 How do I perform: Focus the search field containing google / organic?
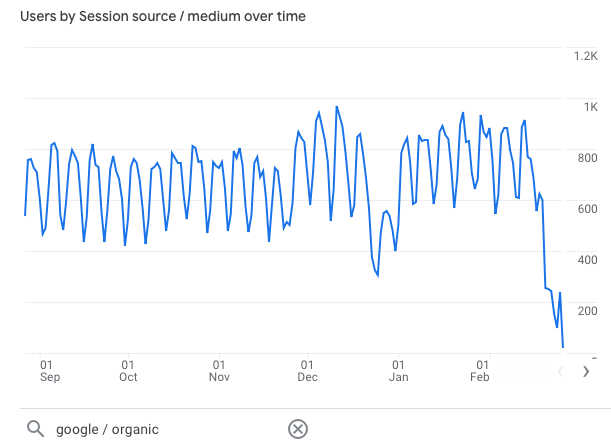[x=160, y=429]
